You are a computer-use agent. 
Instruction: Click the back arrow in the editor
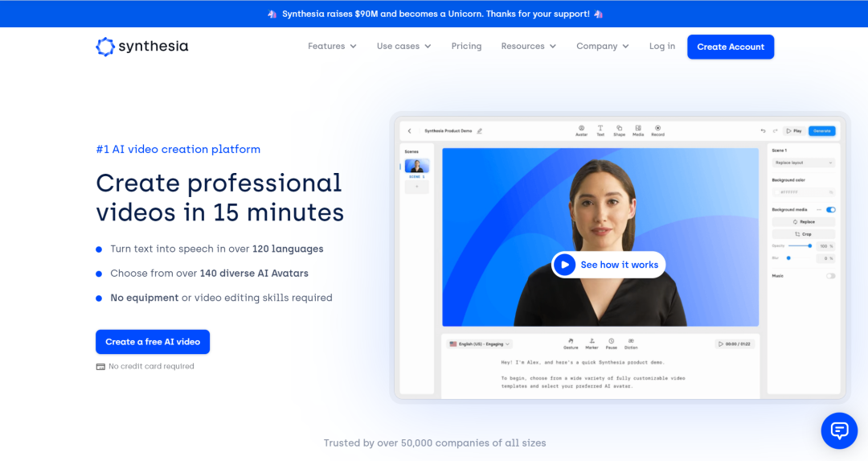pos(410,131)
